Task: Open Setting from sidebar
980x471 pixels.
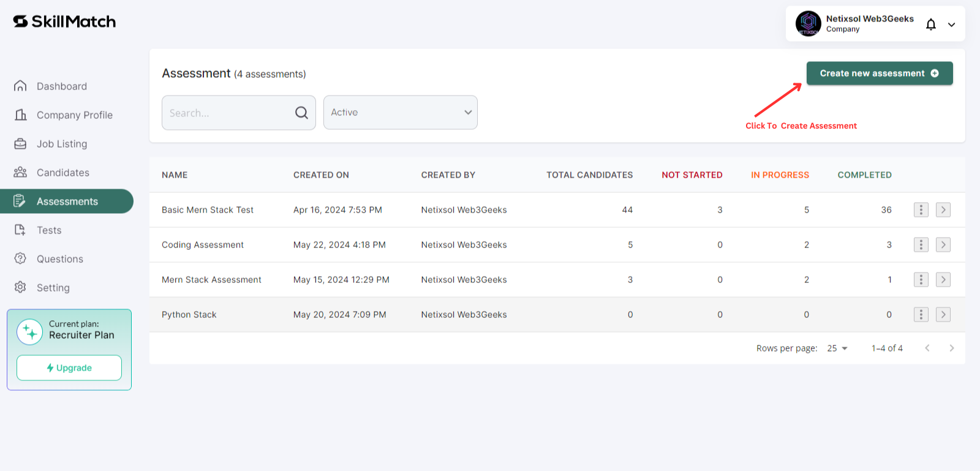Action: (x=42, y=288)
